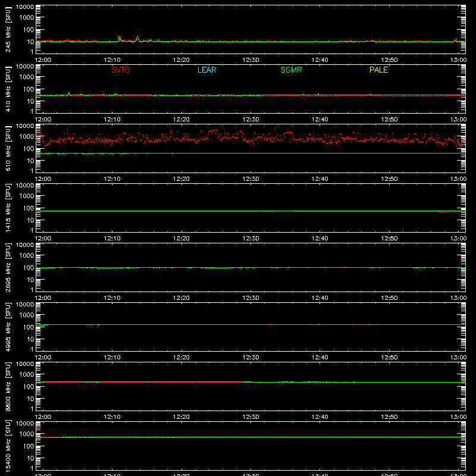Viewport: 476px width, 476px height.
Task: Click 12:30 under the 4995 MHz plot
Action: pyautogui.click(x=250, y=358)
